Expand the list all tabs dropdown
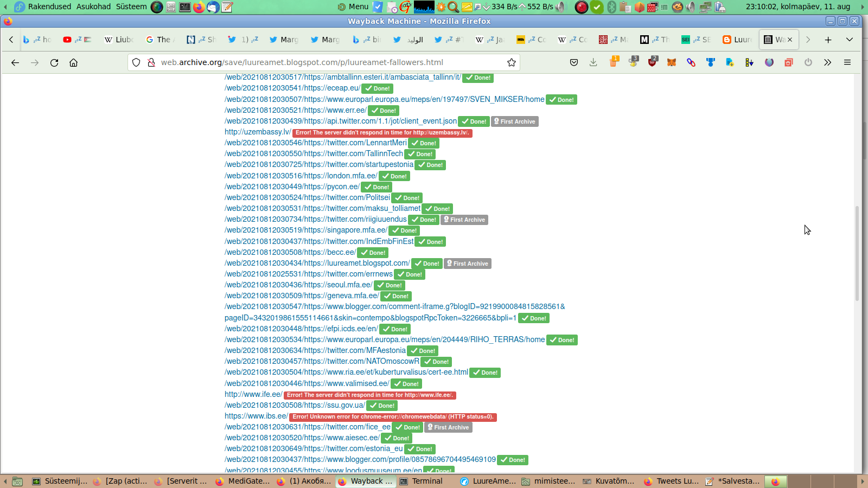 850,40
